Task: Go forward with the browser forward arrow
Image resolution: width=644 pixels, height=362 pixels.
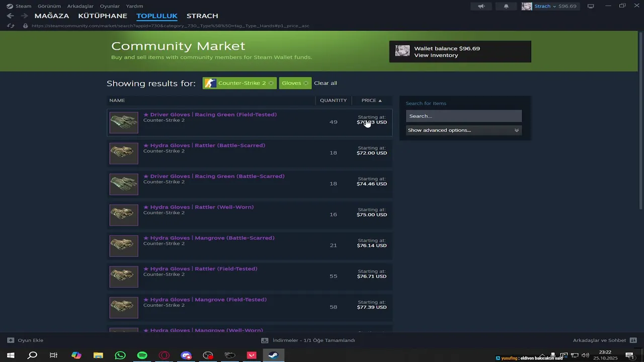Action: pyautogui.click(x=24, y=16)
